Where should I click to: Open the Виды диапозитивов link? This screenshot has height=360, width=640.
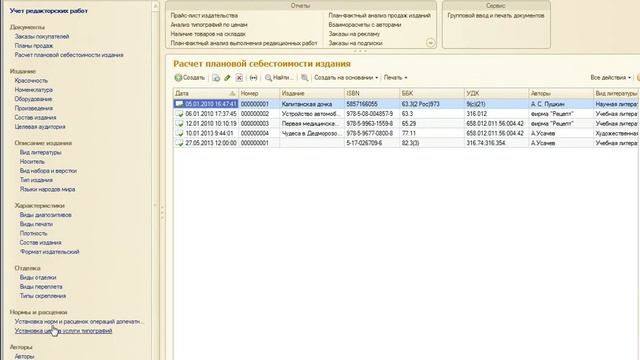(x=46, y=215)
